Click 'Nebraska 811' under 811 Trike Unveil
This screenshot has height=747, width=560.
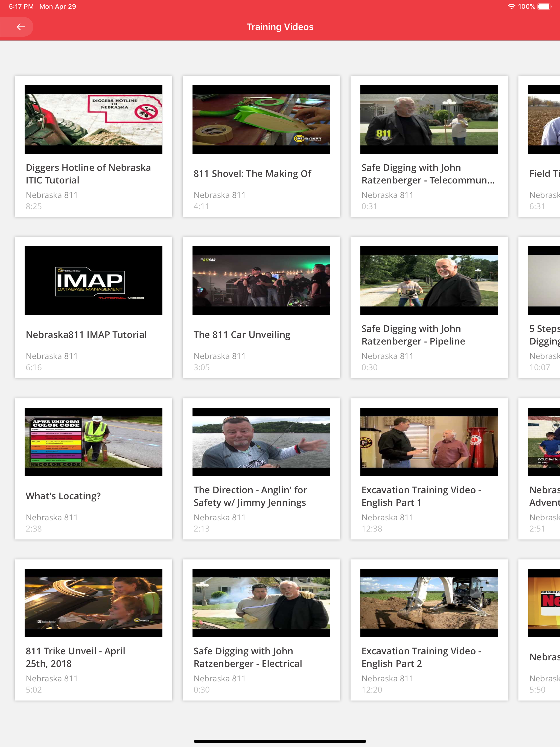pos(52,678)
